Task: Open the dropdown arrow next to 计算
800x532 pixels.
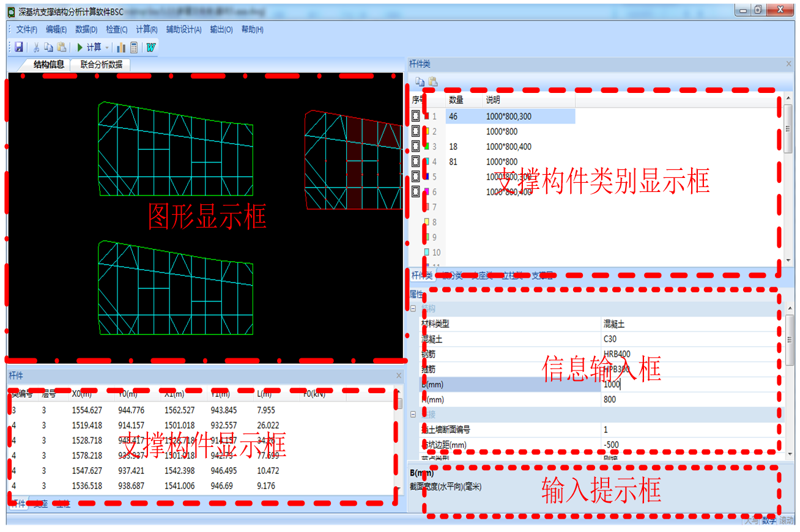Action: [x=107, y=48]
